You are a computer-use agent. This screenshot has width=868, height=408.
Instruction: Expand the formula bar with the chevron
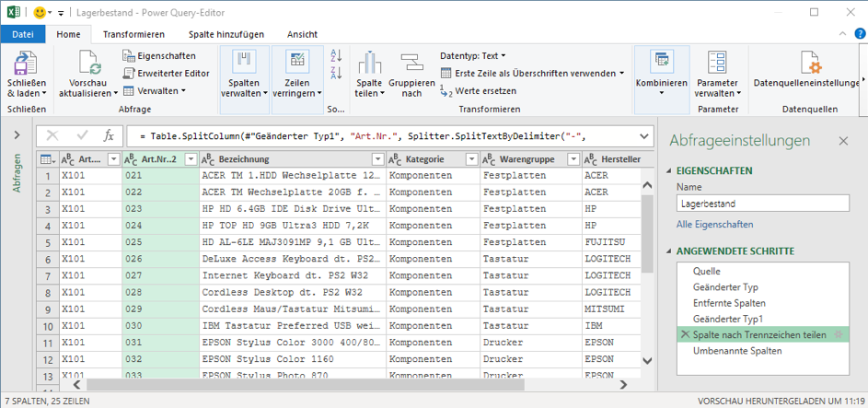(643, 136)
